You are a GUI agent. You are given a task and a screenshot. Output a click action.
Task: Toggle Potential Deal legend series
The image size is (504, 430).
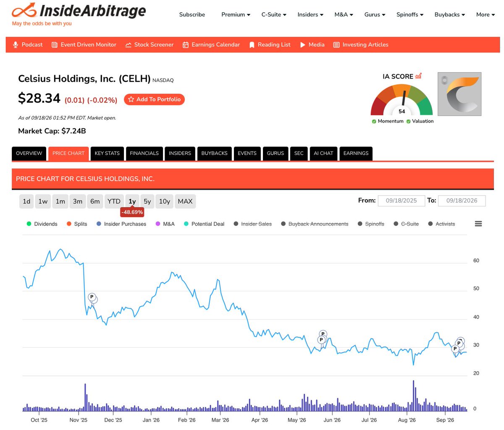(204, 224)
